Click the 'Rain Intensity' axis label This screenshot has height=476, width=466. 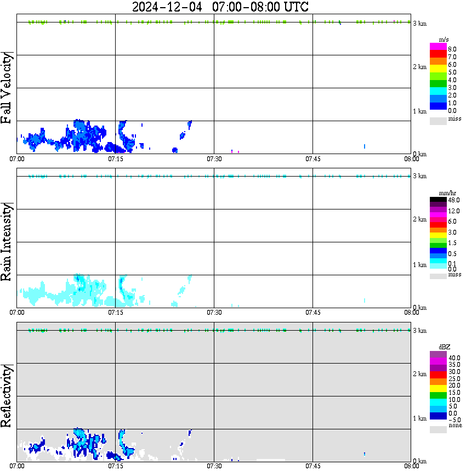6,242
